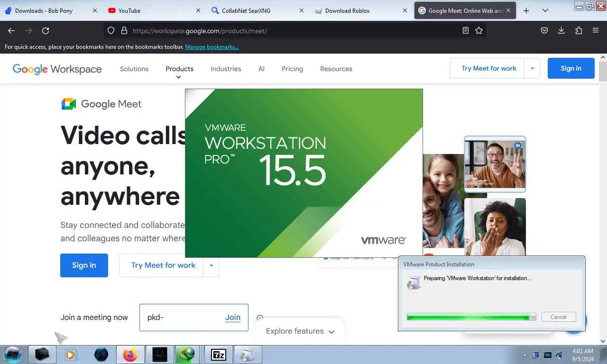
Task: List all tabs dropdown arrow
Action: point(545,10)
